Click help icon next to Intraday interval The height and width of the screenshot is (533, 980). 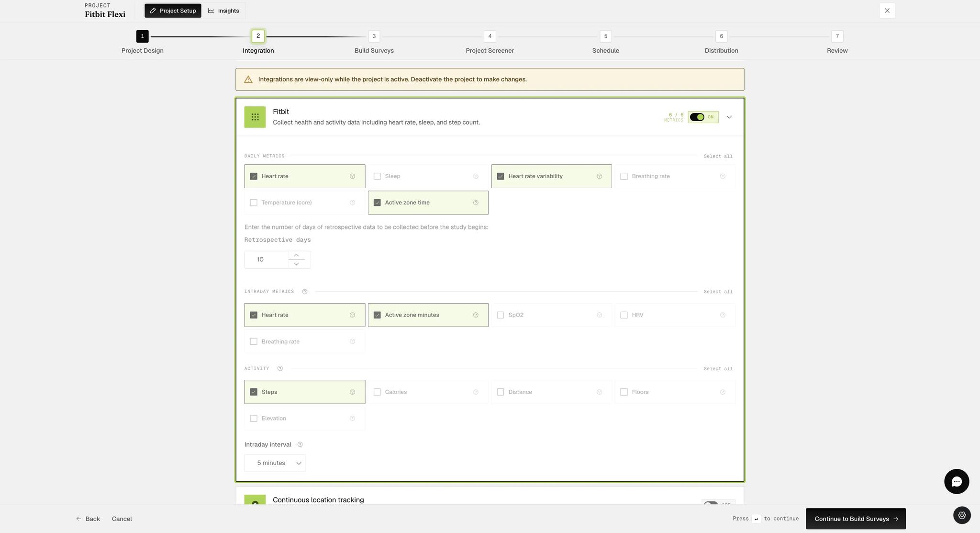pyautogui.click(x=300, y=444)
